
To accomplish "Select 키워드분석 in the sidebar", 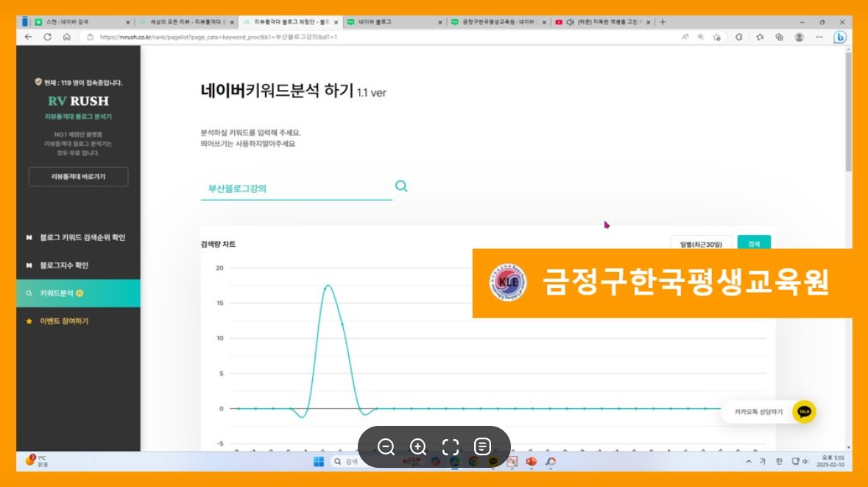I will 77,293.
